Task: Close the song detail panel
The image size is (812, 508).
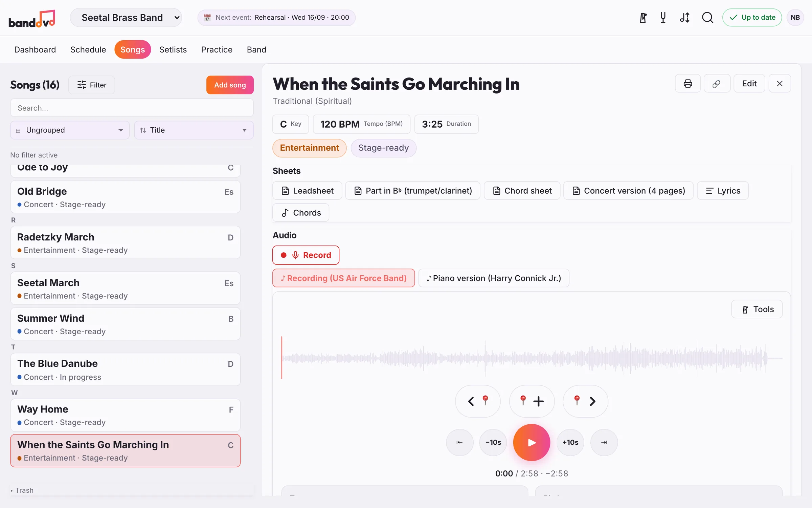Action: tap(780, 84)
